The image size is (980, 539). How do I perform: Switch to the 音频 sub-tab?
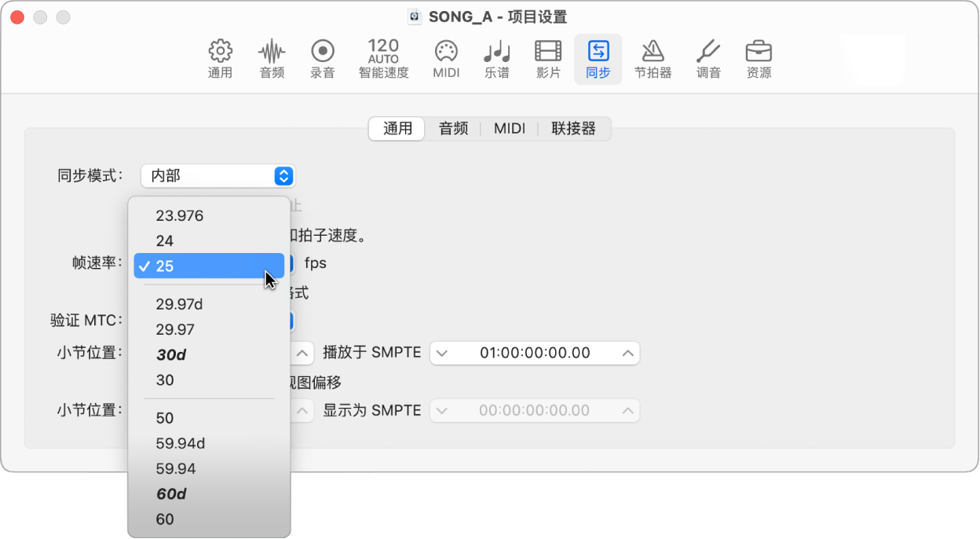click(x=453, y=129)
